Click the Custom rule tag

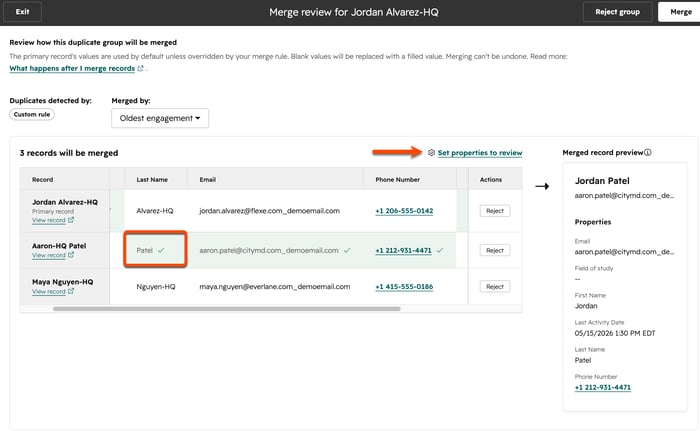click(x=32, y=114)
